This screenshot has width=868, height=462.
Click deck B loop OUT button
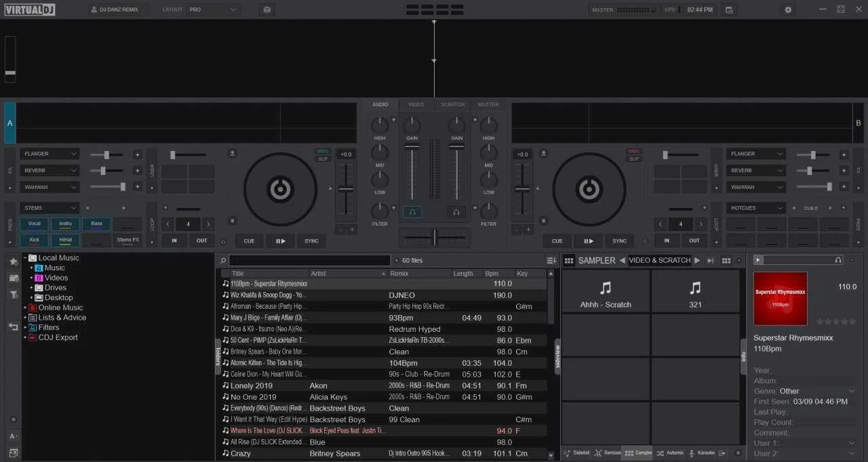click(694, 240)
